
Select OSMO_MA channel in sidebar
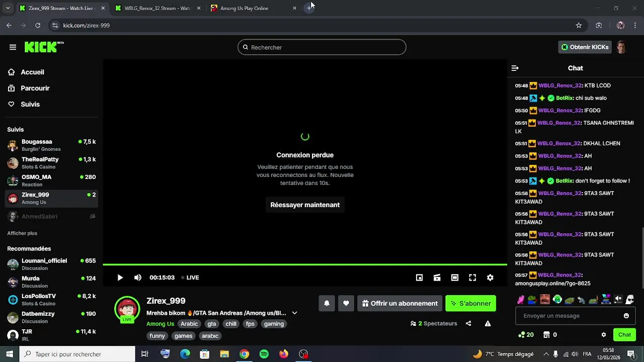pos(51,180)
